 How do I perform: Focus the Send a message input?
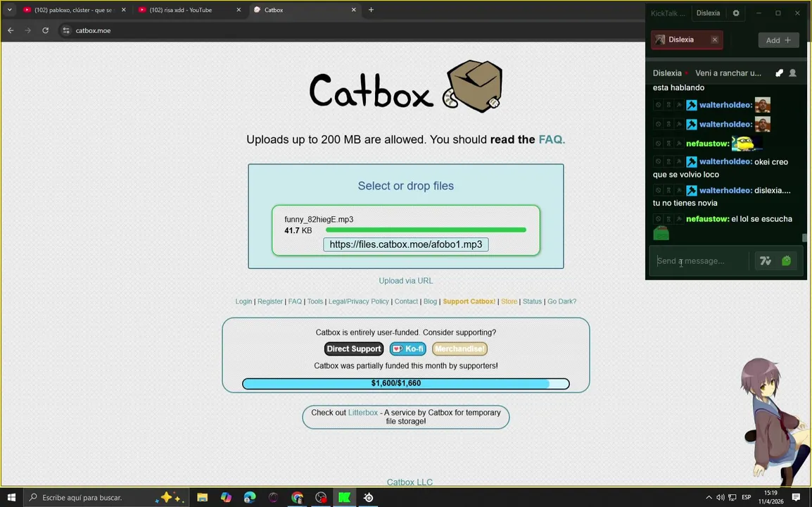click(699, 261)
